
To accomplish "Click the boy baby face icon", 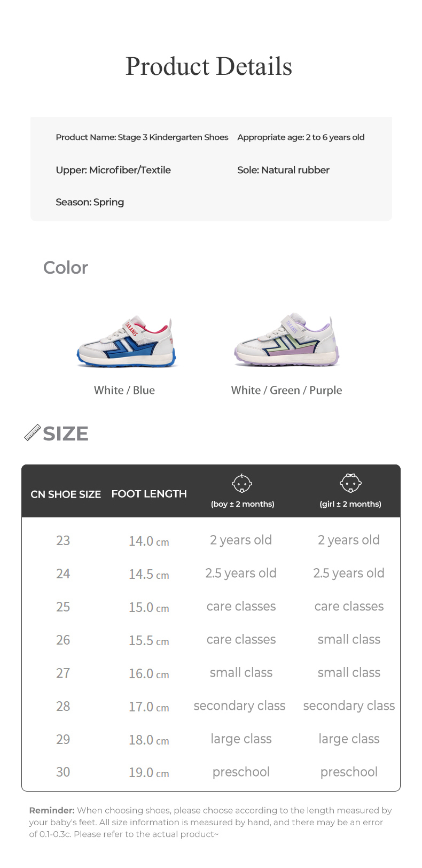I will (x=242, y=483).
